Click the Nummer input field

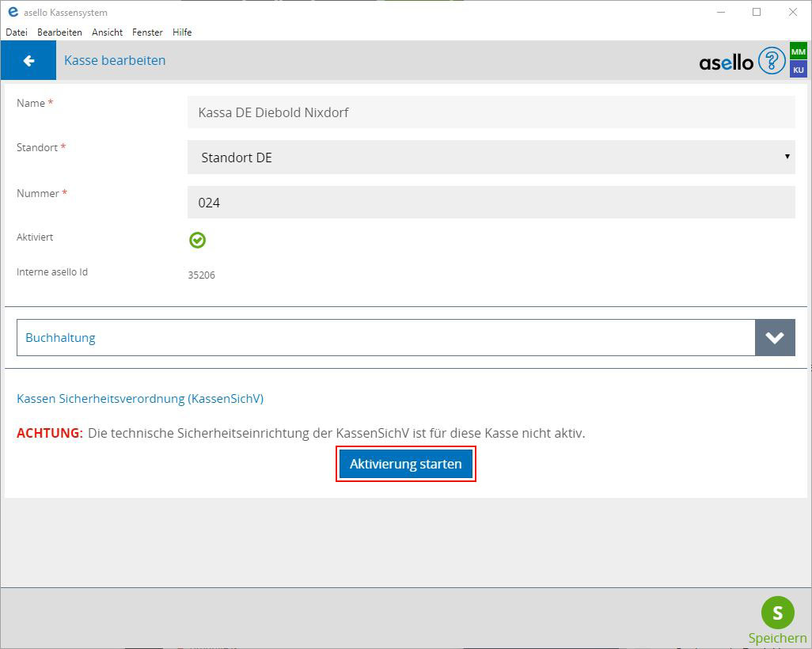[491, 203]
